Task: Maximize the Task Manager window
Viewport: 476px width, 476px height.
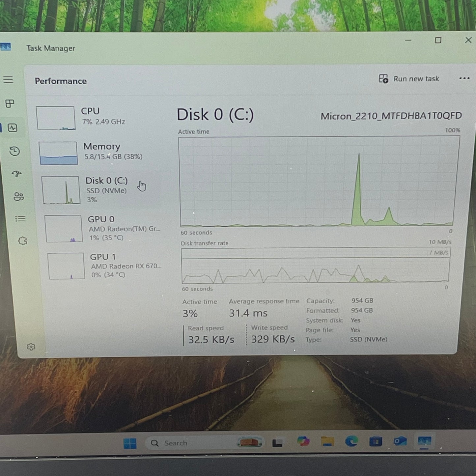Action: [x=438, y=40]
